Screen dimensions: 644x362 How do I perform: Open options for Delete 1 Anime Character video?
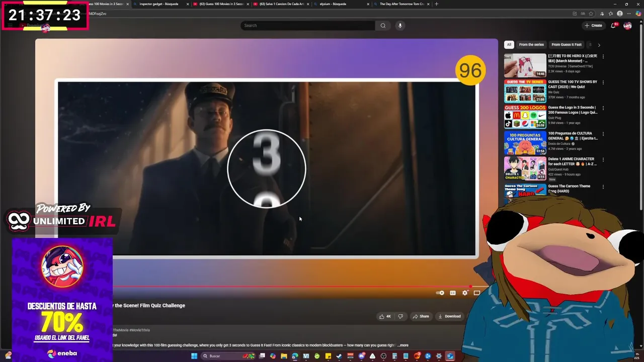pyautogui.click(x=603, y=160)
